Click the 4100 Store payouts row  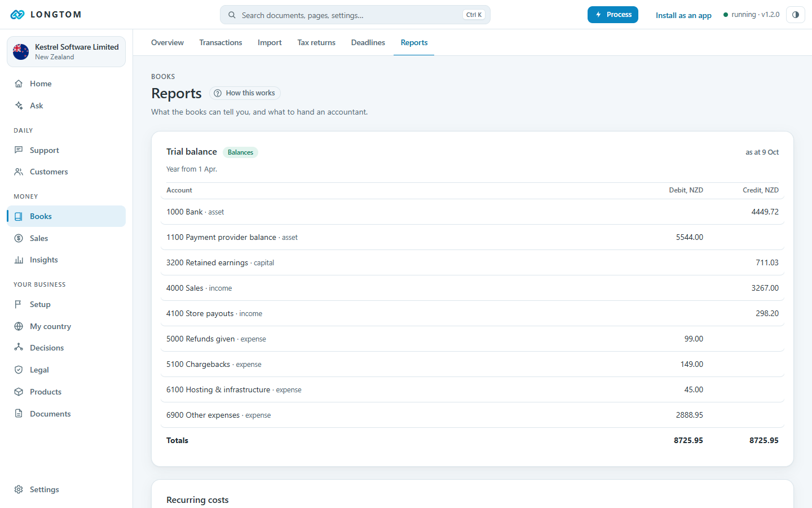(473, 313)
